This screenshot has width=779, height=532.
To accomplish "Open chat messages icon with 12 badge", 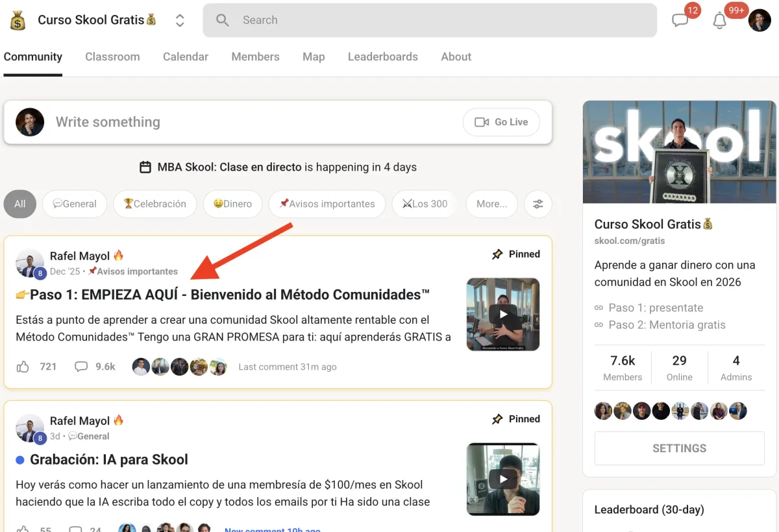I will click(680, 20).
